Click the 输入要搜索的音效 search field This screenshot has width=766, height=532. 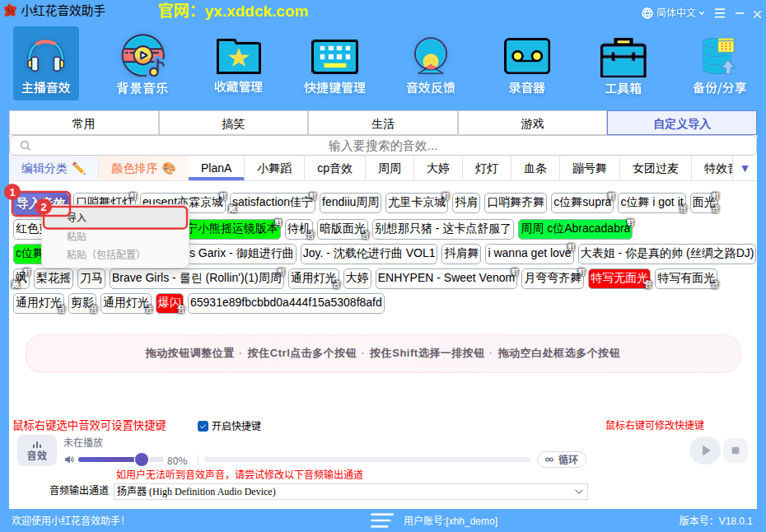382,146
